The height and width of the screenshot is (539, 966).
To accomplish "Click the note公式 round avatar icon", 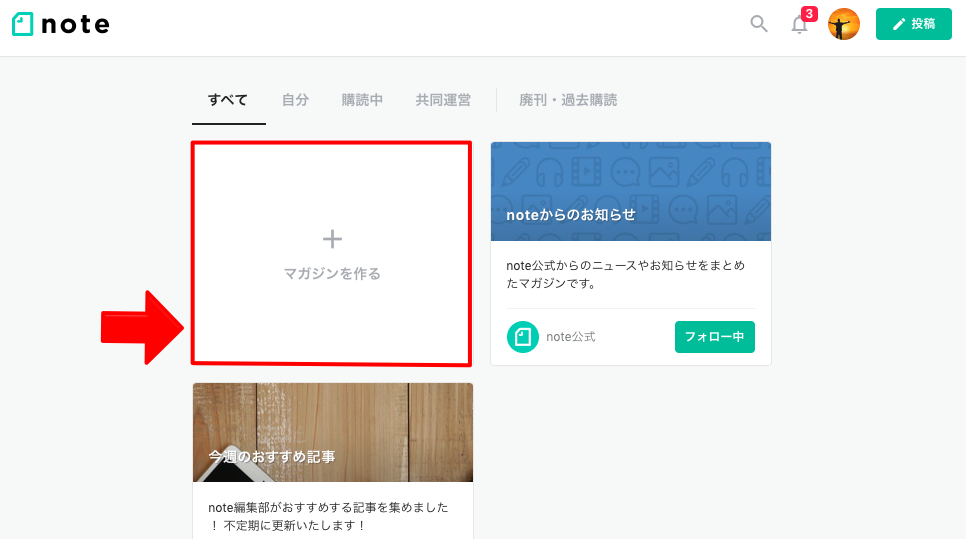I will [x=522, y=337].
